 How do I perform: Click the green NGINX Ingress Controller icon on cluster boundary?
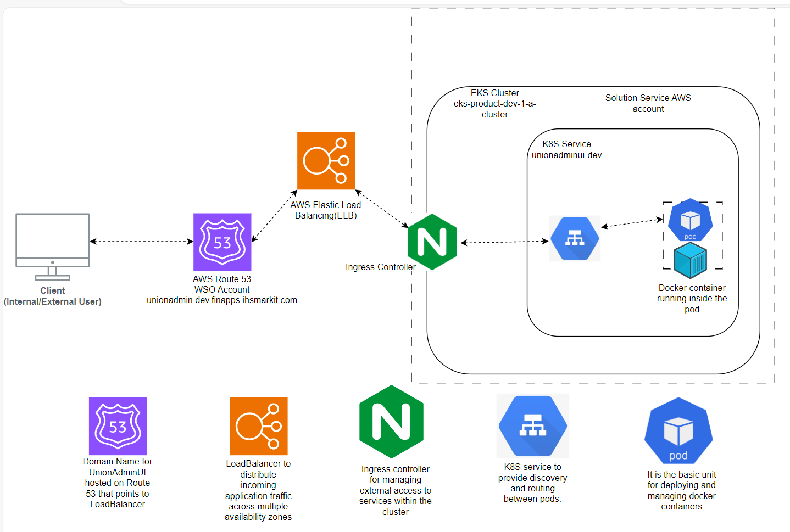coord(432,242)
